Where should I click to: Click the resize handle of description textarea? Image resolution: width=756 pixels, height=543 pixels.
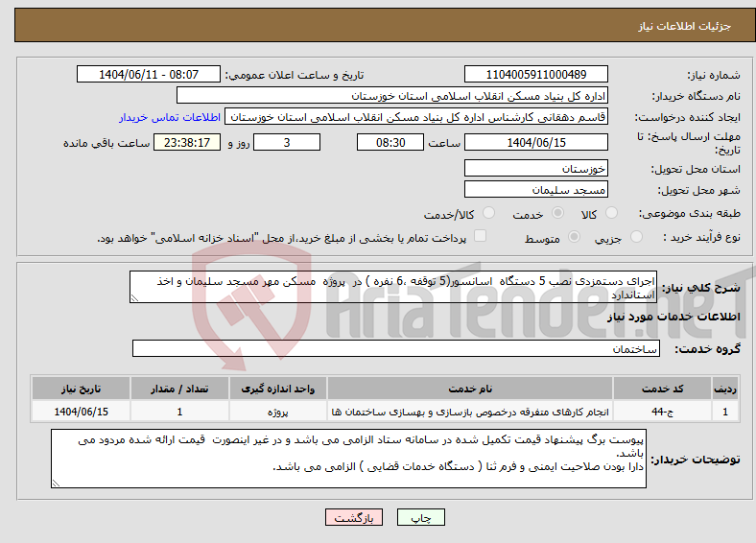click(x=134, y=298)
